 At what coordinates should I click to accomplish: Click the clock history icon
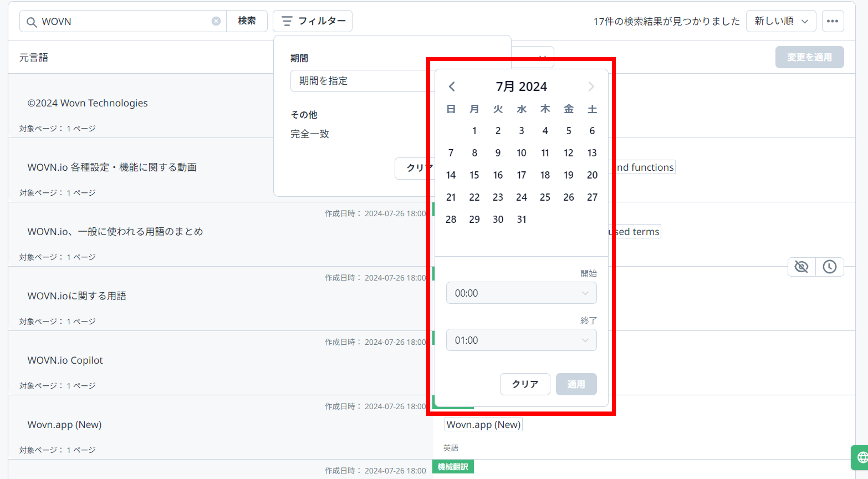click(830, 267)
